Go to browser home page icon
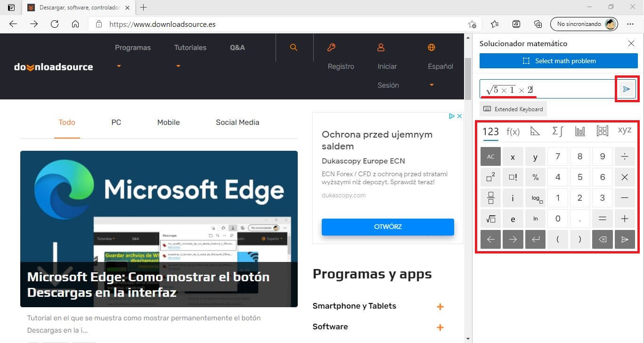This screenshot has width=644, height=343. (75, 24)
